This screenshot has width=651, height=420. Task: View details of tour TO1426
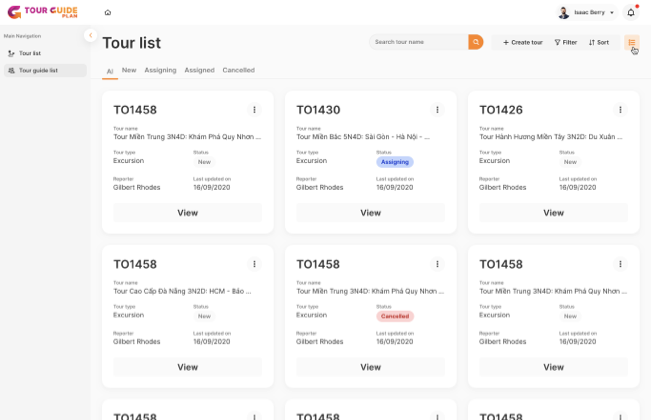pos(553,213)
